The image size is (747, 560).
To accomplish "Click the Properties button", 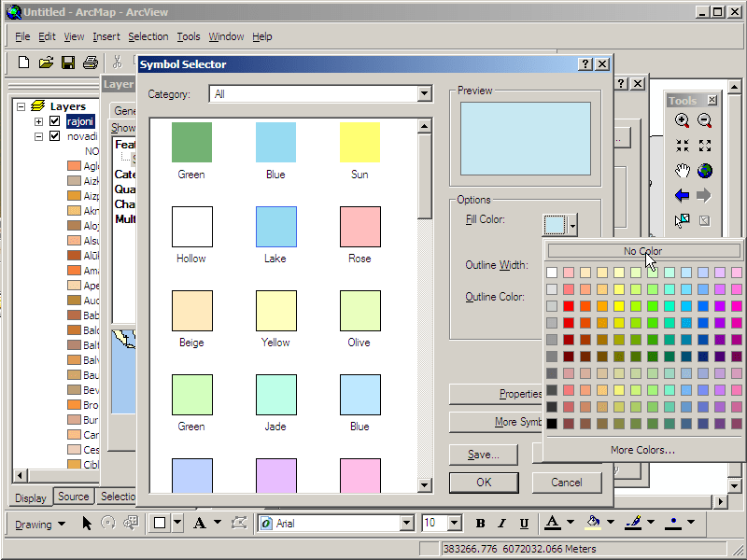I will (x=497, y=394).
